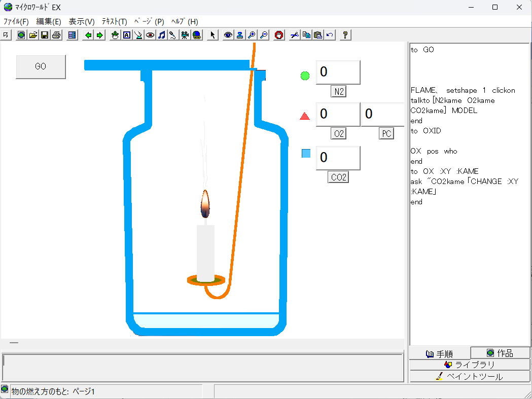The image size is (532, 399).
Task: Switch to the 手順 tab
Action: coord(440,354)
